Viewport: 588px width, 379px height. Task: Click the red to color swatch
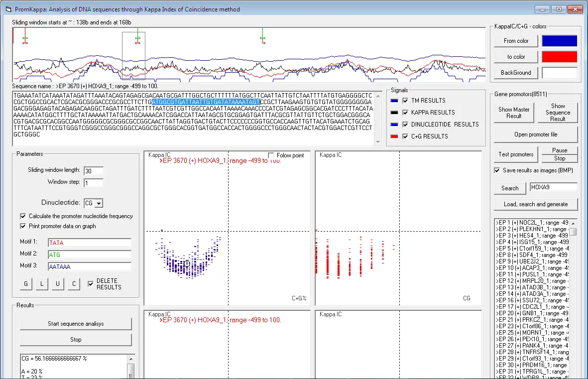559,57
